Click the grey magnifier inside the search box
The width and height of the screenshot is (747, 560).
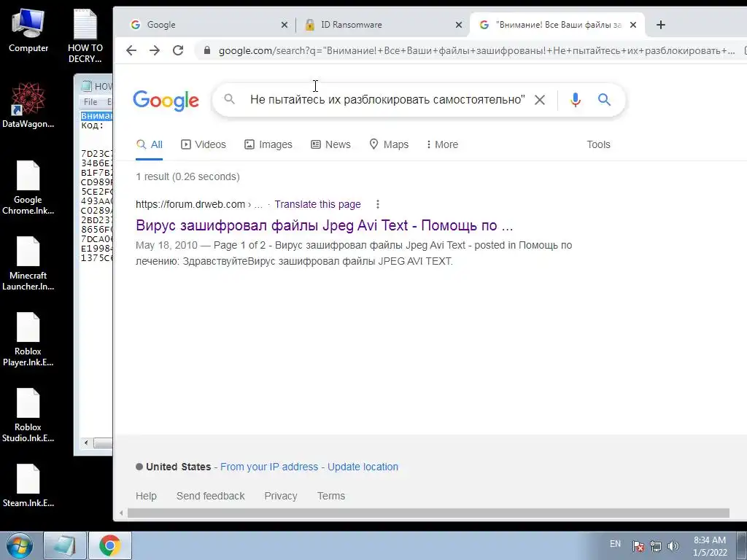[x=229, y=99]
